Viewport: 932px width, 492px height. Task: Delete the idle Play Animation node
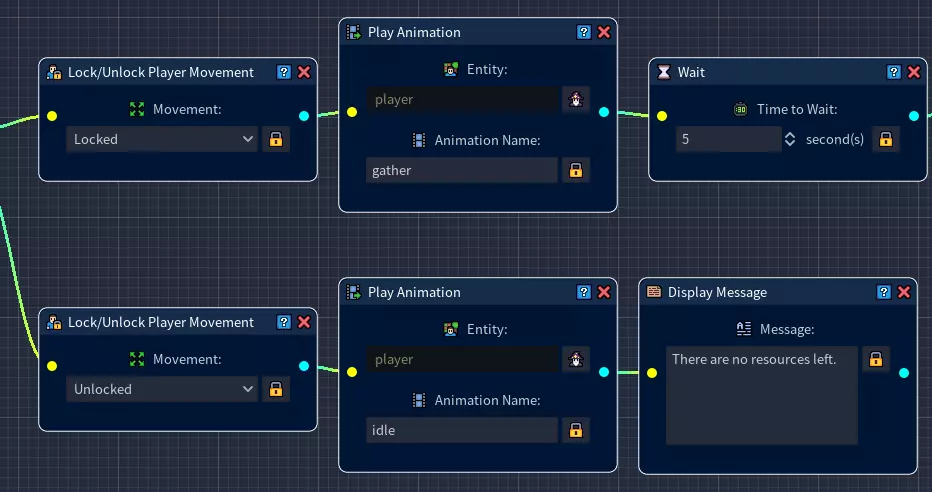pyautogui.click(x=604, y=292)
